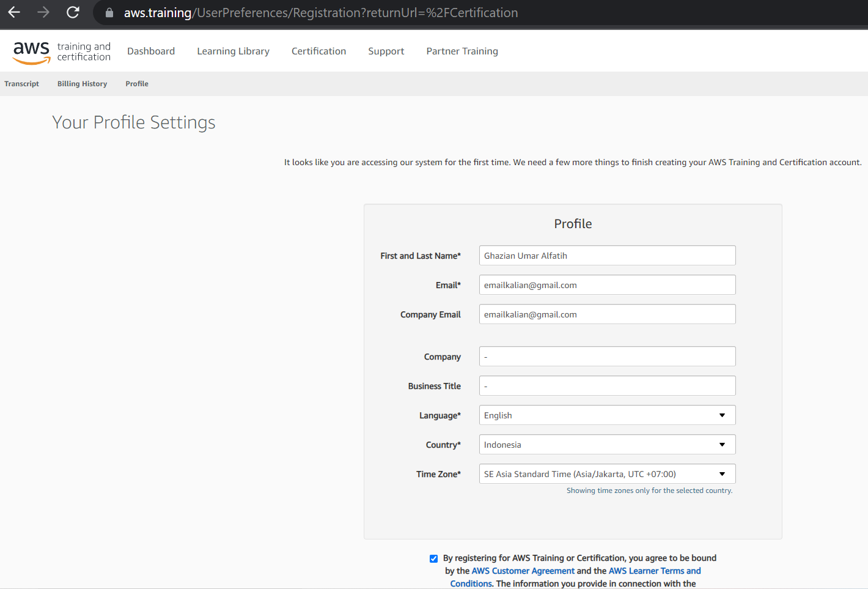Open the Partner Training menu item
868x589 pixels.
click(x=462, y=51)
